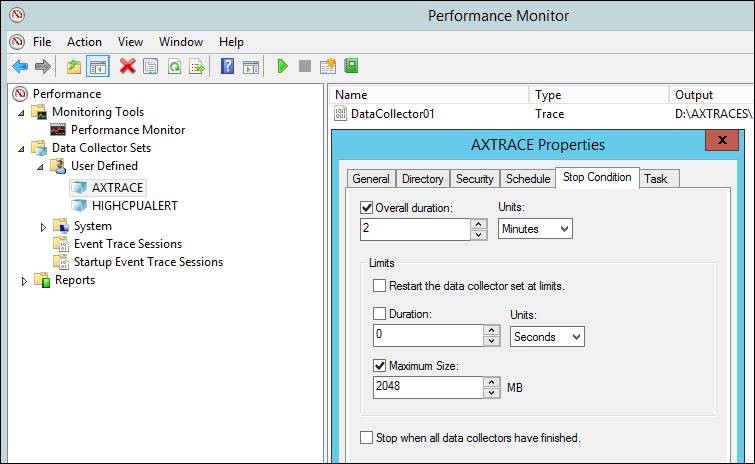
Task: Click the Up one level folder icon
Action: coord(73,66)
